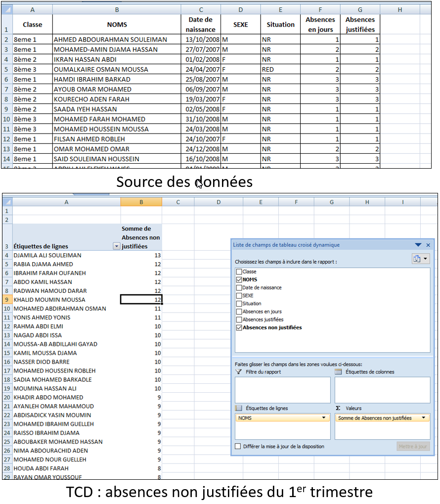Click the Classe header cell
Screen dimensions: 440x504
pyautogui.click(x=33, y=24)
